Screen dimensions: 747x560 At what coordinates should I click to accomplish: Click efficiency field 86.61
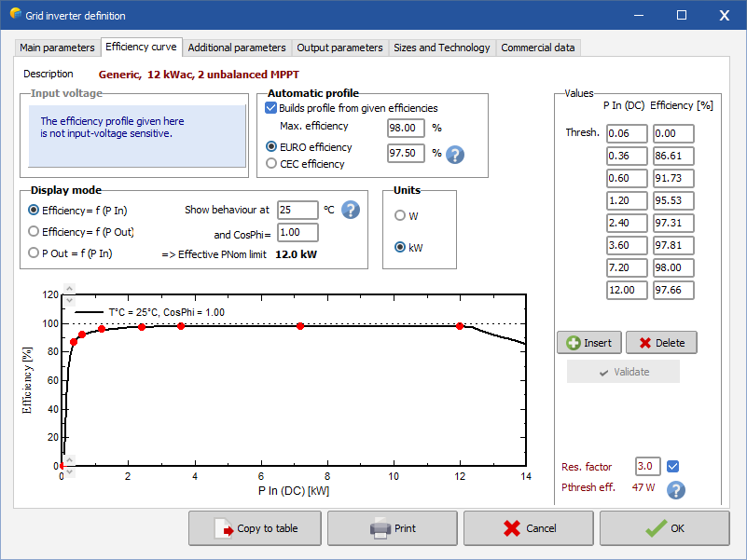(x=673, y=156)
